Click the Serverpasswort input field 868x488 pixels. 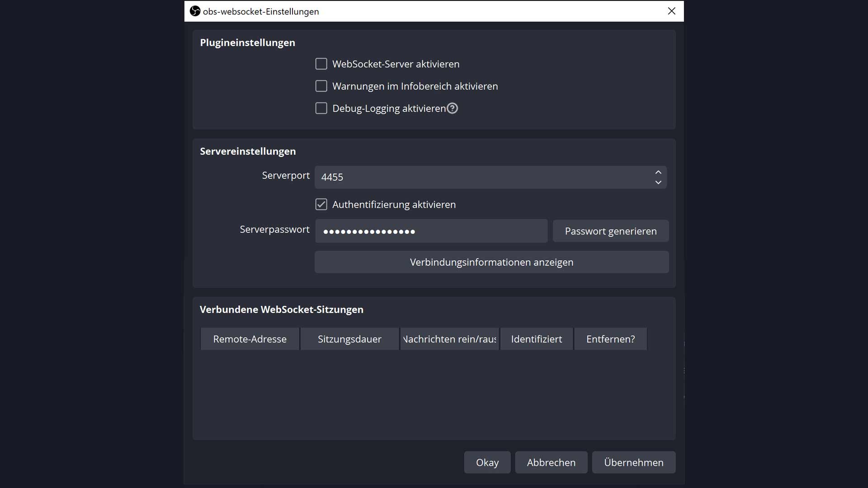(431, 231)
